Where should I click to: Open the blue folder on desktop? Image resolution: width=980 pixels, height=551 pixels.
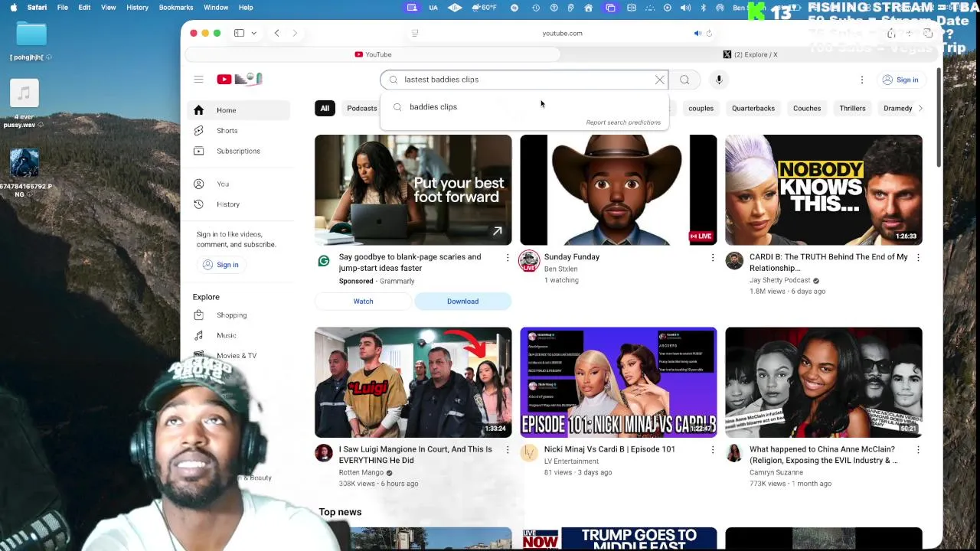pyautogui.click(x=31, y=34)
